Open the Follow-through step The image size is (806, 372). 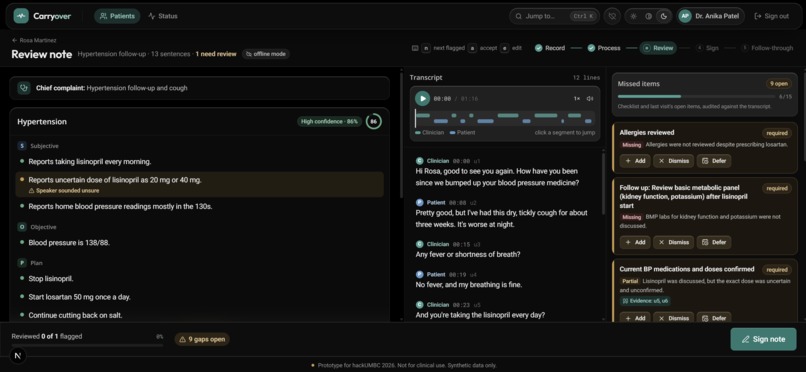[767, 48]
